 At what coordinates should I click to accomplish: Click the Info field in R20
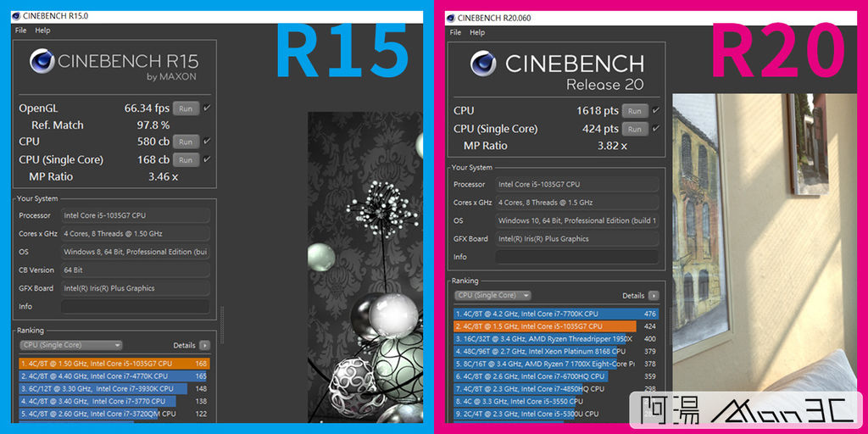pyautogui.click(x=576, y=257)
